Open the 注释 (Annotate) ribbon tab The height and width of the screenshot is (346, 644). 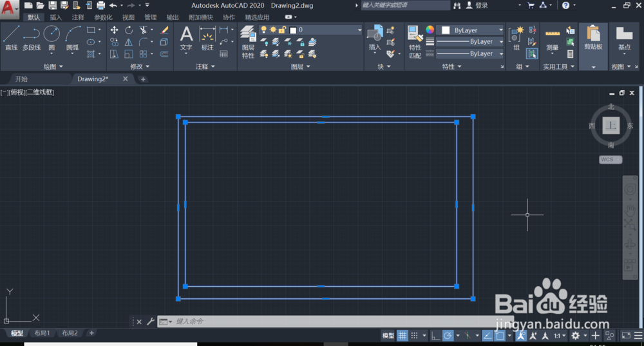(x=78, y=17)
